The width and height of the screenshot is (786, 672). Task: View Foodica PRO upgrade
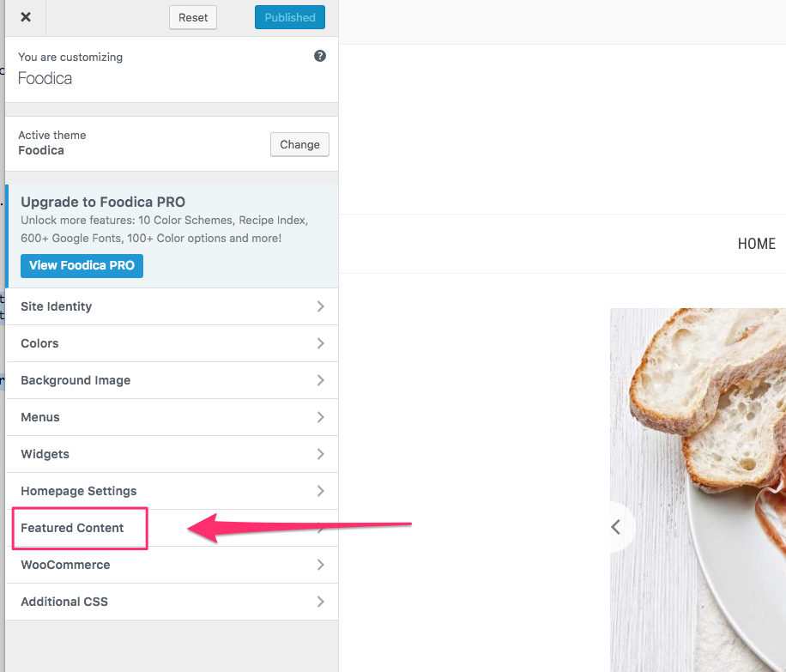click(82, 265)
